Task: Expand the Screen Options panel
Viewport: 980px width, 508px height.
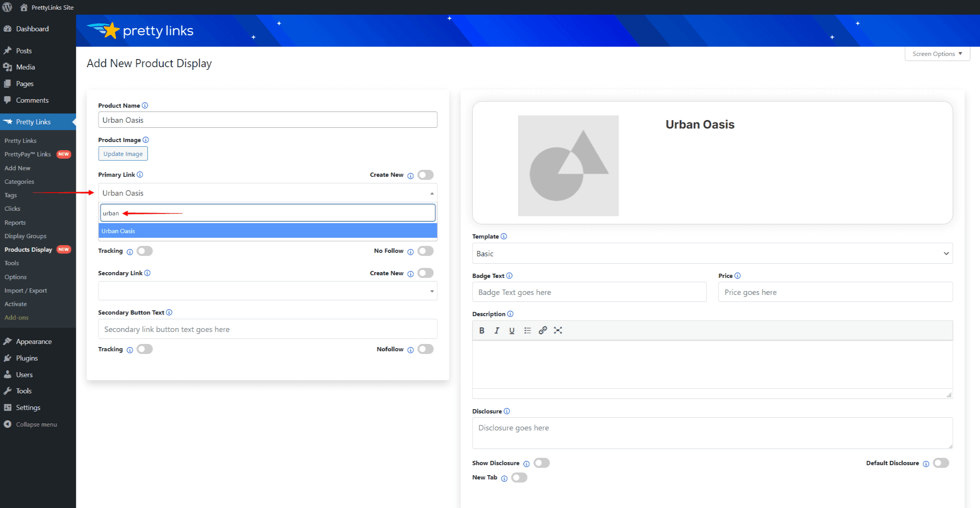Action: [x=937, y=54]
